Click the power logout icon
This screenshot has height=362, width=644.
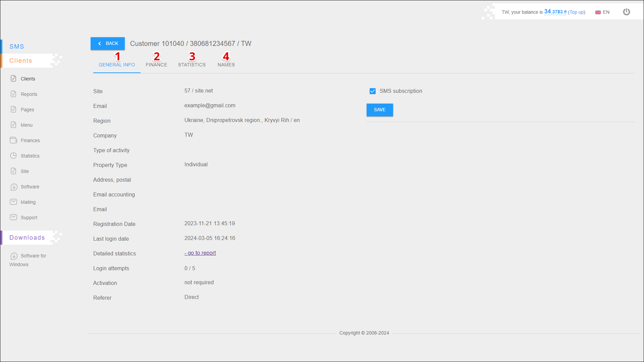pyautogui.click(x=626, y=12)
